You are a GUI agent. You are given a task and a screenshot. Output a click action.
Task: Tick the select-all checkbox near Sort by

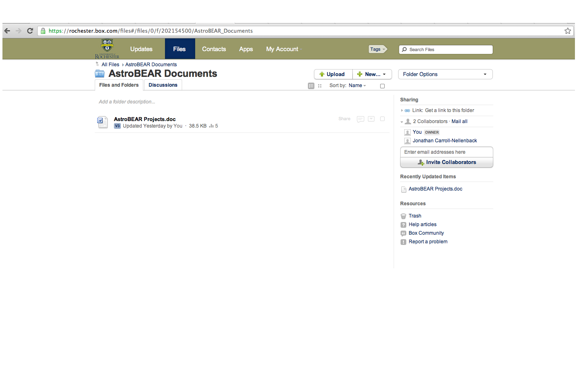382,86
